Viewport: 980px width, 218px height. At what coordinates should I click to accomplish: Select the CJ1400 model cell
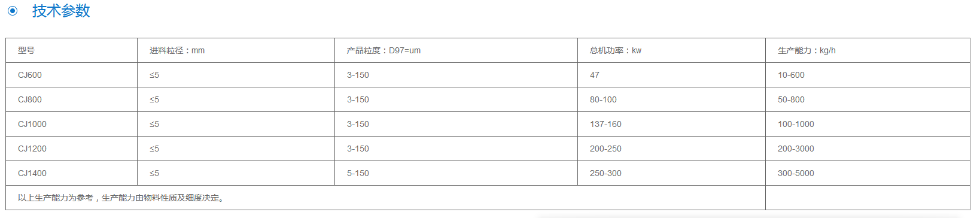click(x=72, y=173)
